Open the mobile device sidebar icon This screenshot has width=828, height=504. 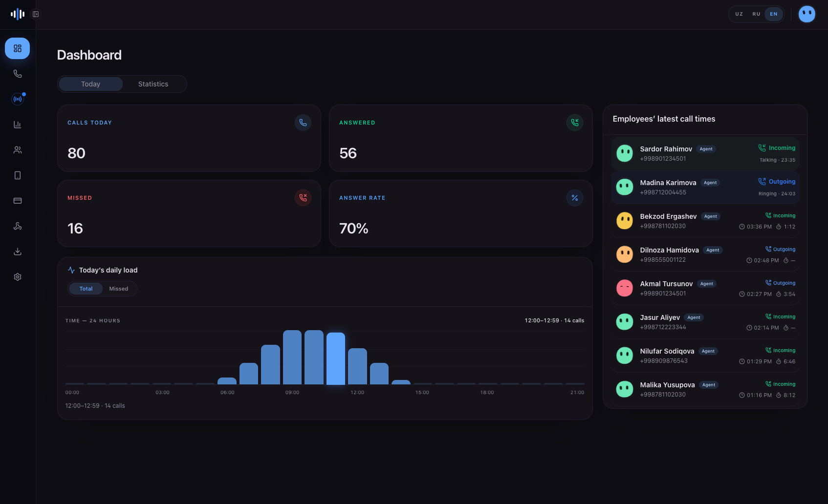point(18,175)
